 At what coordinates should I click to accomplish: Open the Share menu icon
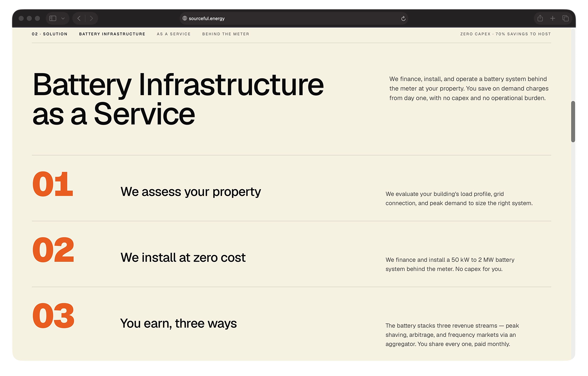click(540, 18)
